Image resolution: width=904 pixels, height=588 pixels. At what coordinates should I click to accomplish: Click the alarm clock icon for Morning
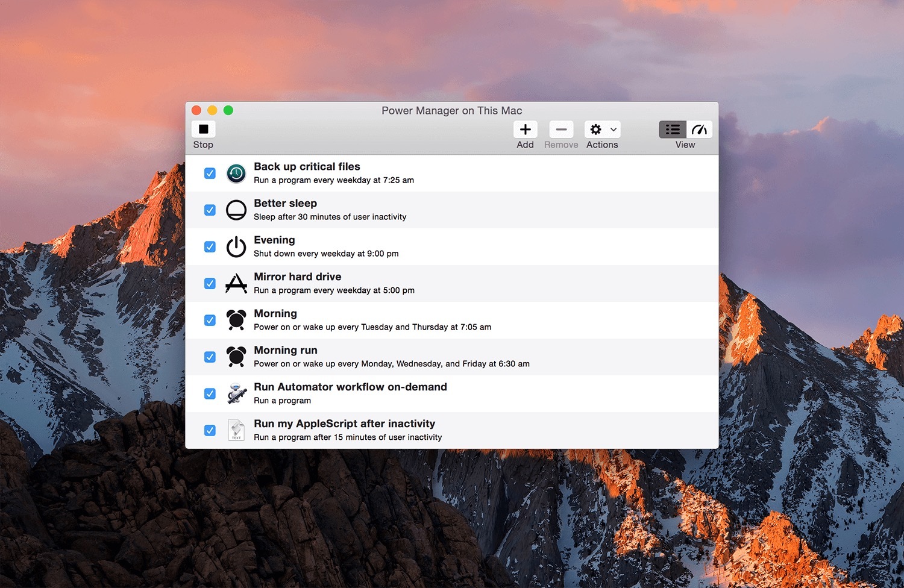tap(236, 320)
